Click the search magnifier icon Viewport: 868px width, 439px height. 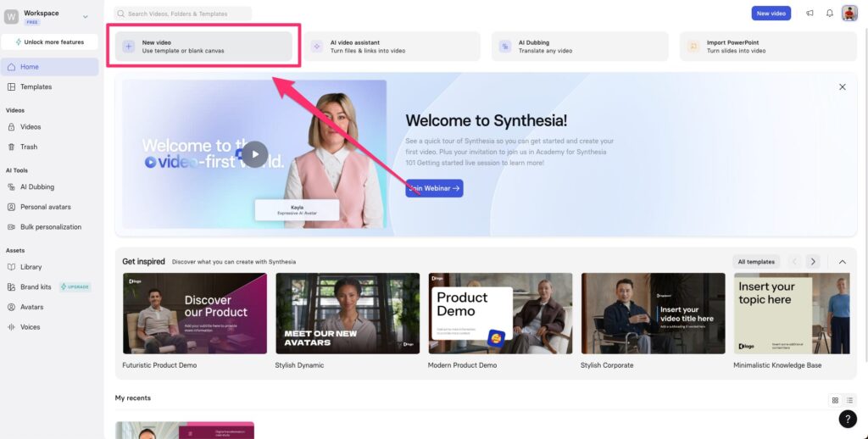coord(120,14)
